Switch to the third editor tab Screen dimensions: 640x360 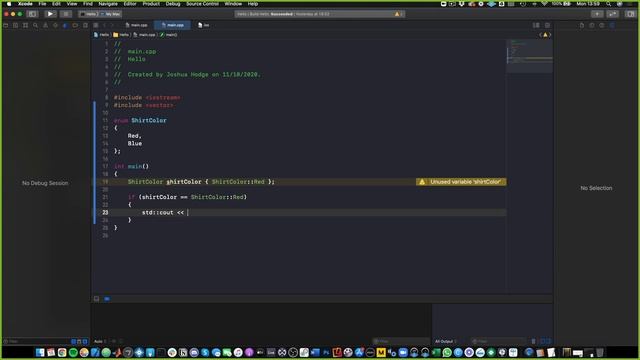click(204, 25)
